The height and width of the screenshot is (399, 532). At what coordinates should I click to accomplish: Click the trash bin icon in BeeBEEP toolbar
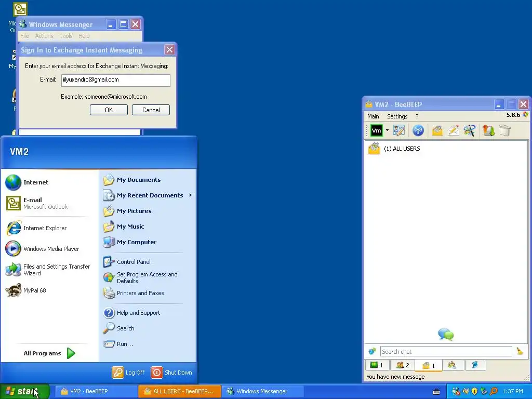point(505,130)
